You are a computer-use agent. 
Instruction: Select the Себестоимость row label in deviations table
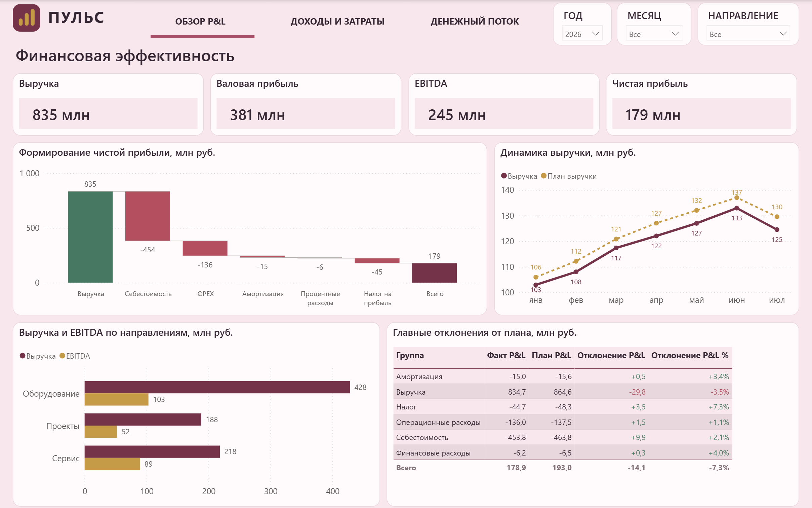point(422,438)
